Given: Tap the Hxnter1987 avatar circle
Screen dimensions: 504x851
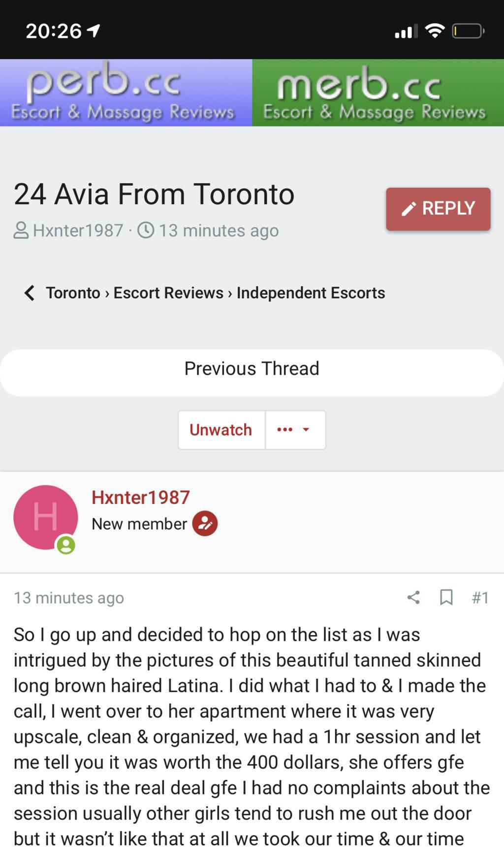Looking at the screenshot, I should (x=45, y=517).
